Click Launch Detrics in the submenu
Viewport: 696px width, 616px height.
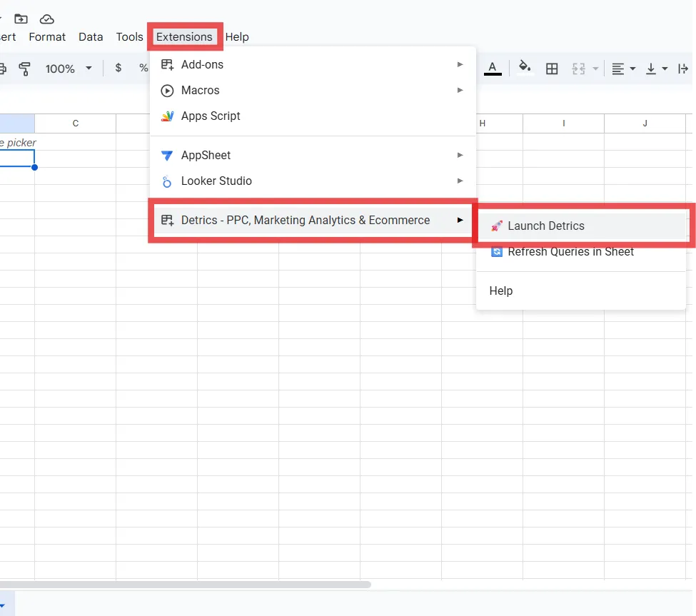[x=546, y=226]
